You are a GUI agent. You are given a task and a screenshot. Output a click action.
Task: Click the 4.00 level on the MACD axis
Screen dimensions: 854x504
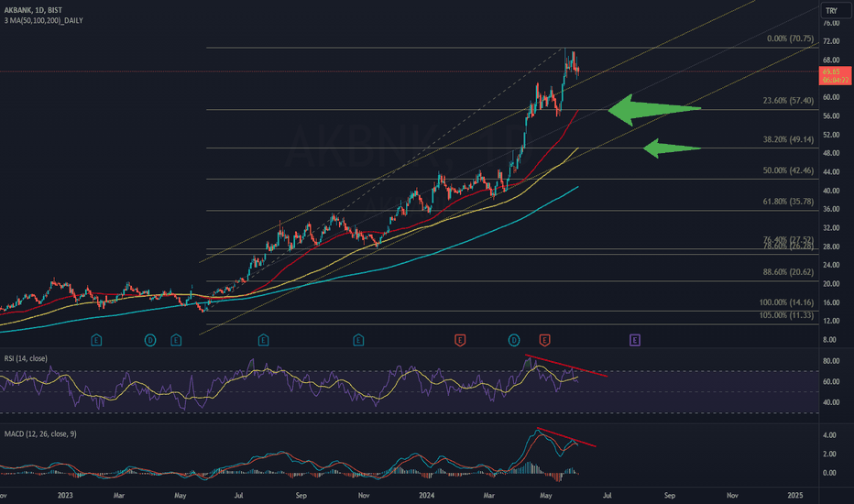tap(829, 435)
